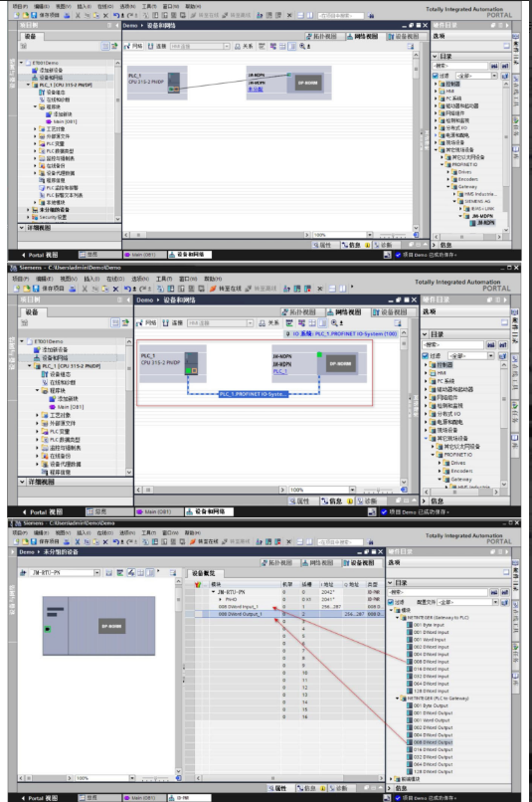Toggle 过滤 checkbox in middle window catalog
The height and width of the screenshot is (802, 532).
click(425, 355)
